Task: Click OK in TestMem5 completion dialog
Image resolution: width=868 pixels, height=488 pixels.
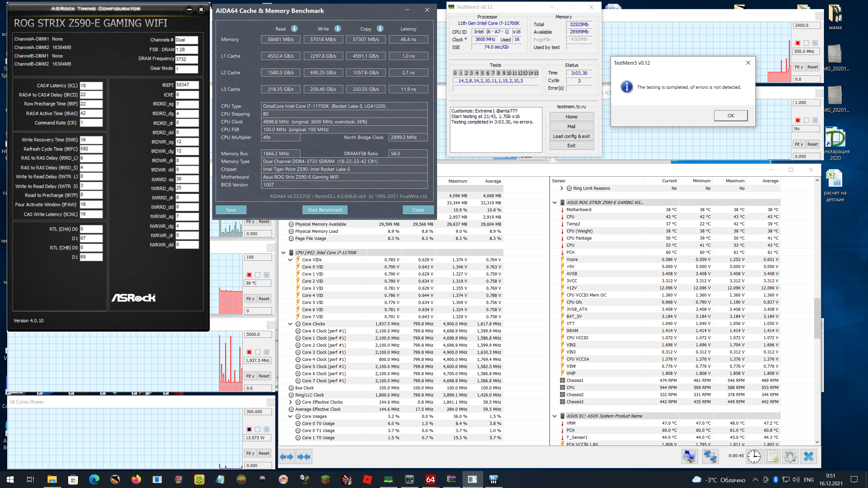Action: click(x=730, y=116)
